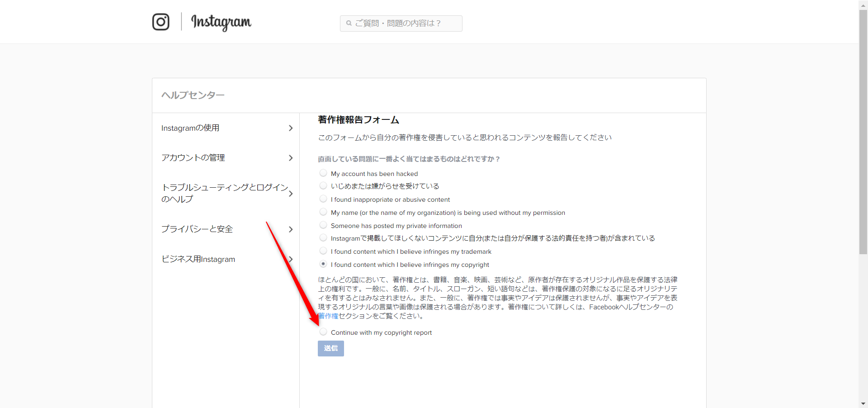Expand chevron next to Instagramの使用
868x408 pixels.
click(x=291, y=128)
